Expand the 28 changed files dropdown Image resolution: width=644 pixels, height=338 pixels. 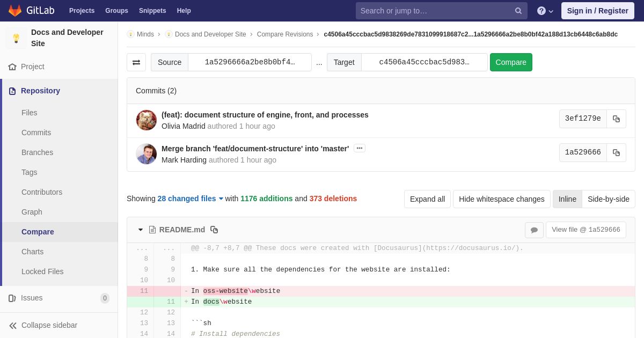click(x=191, y=199)
